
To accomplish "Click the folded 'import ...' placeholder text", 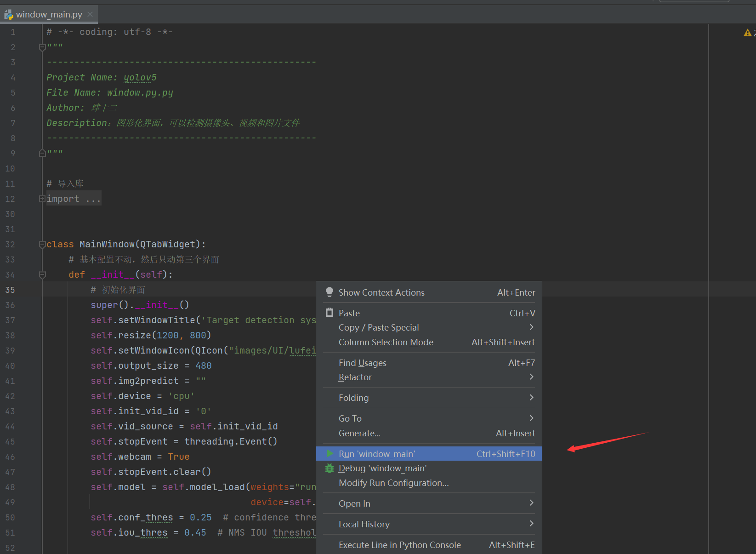I will click(x=74, y=199).
